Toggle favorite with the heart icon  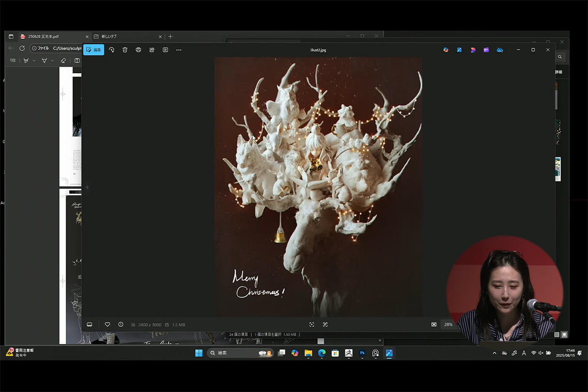[107, 324]
